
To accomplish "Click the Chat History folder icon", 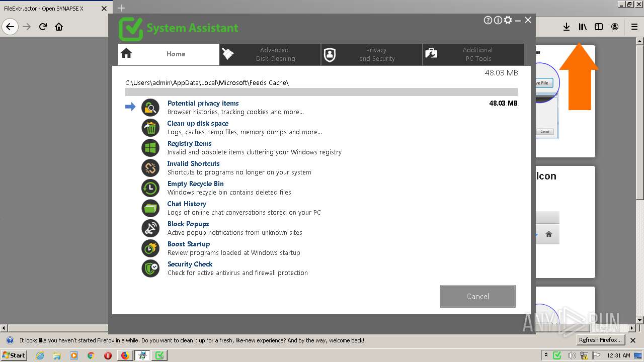I will pyautogui.click(x=150, y=208).
